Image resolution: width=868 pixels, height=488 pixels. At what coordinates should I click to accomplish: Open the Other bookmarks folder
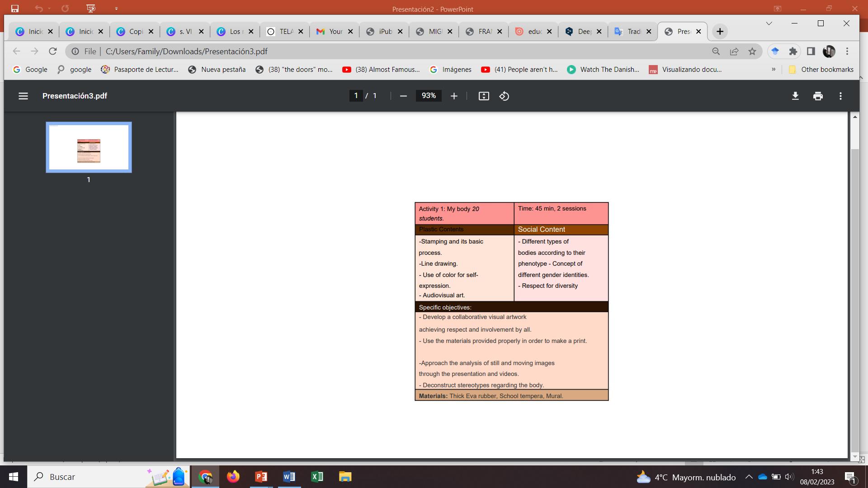[821, 69]
